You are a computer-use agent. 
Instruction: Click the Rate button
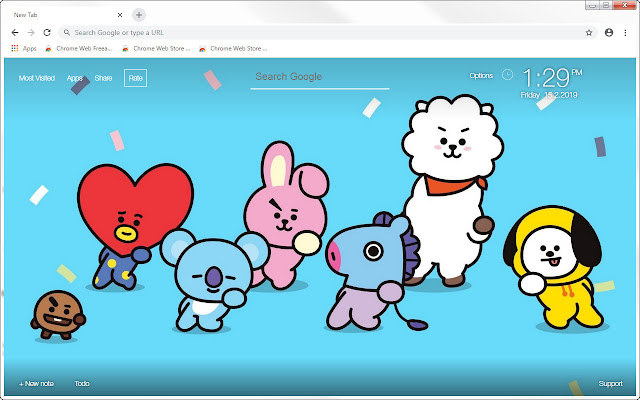coord(136,78)
